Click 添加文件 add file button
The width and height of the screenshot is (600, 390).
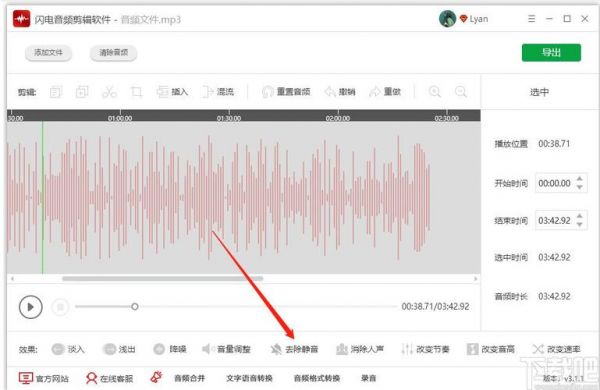49,52
